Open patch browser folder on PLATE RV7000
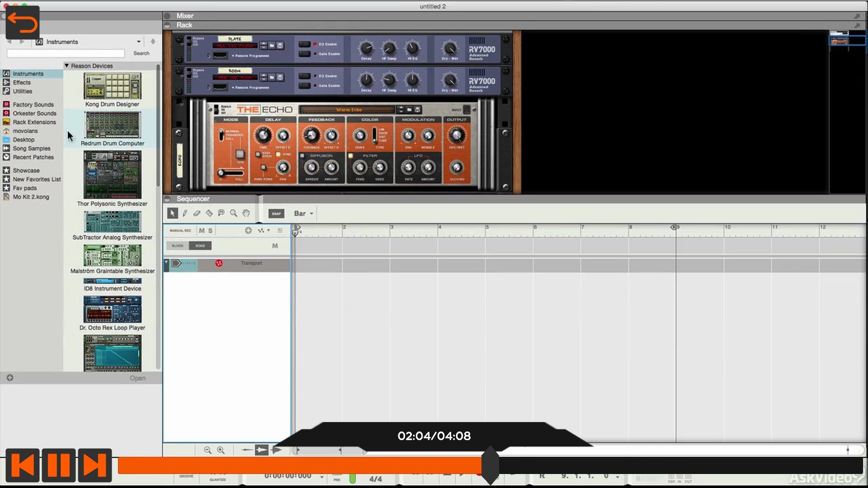The image size is (868, 488). tap(272, 46)
